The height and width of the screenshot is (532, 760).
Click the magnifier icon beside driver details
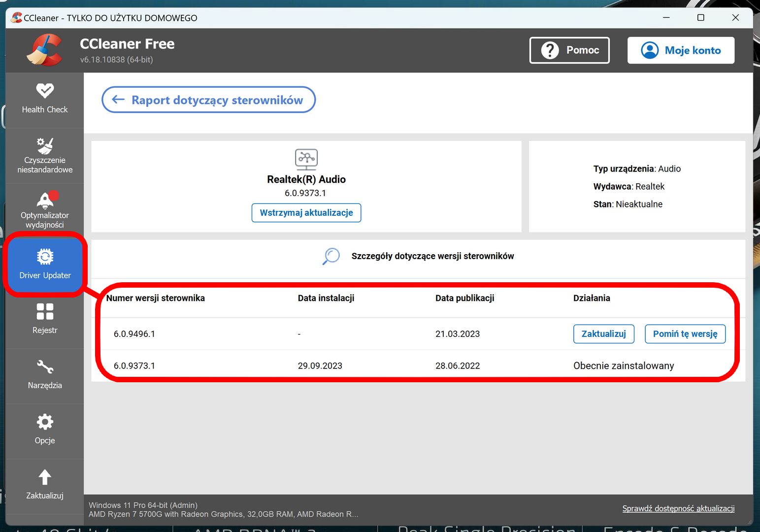tap(331, 256)
